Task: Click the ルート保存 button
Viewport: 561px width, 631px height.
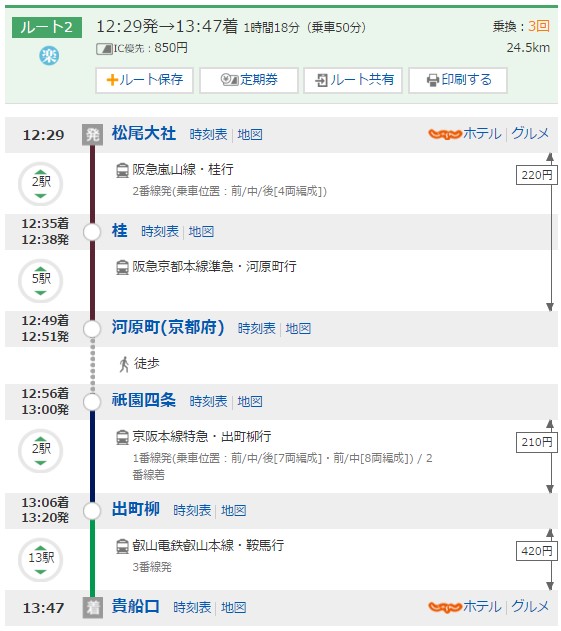Action: 144,80
